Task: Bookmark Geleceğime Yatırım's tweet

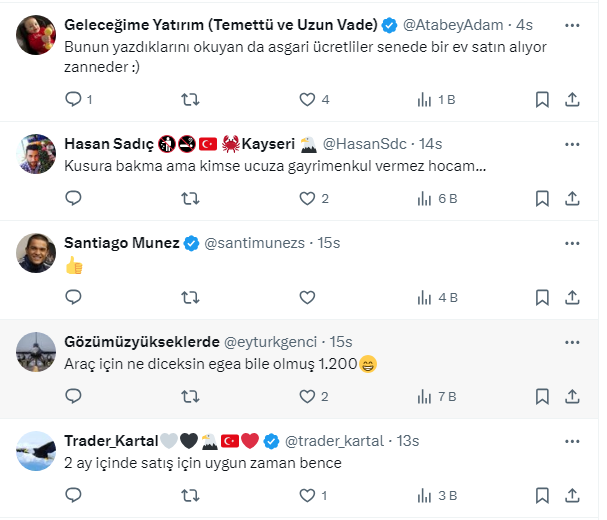Action: click(x=541, y=99)
